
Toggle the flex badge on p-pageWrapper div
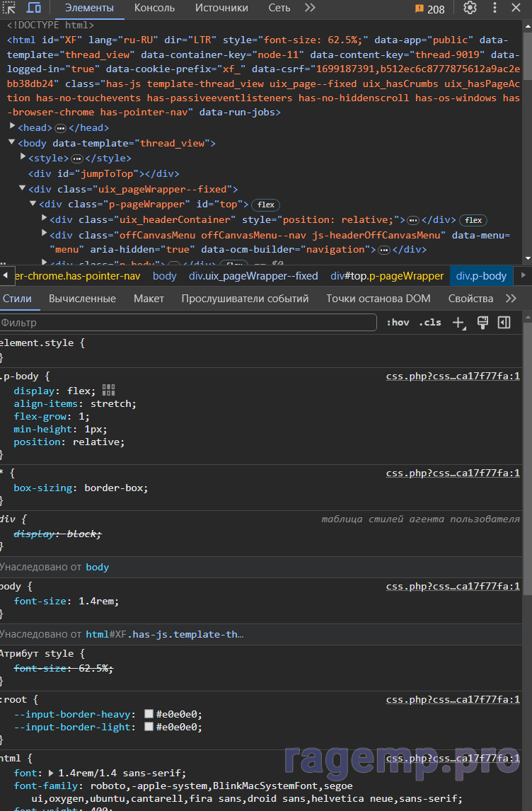[x=266, y=205]
